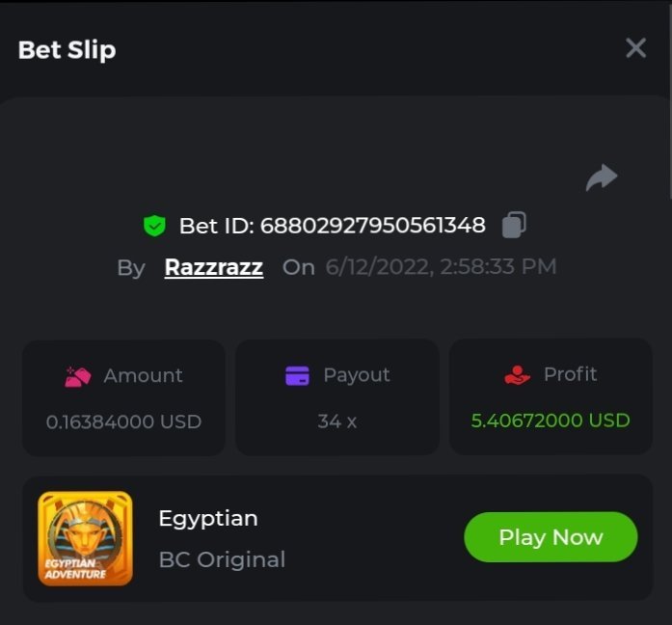
Task: Close the Bet Slip dialog
Action: click(x=635, y=48)
